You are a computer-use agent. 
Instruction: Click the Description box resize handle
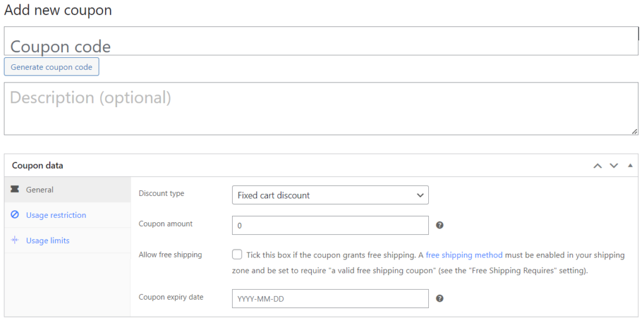click(635, 131)
